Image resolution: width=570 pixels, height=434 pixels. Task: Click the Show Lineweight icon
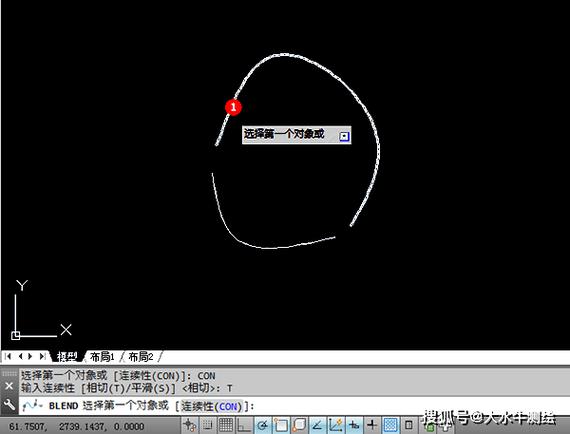pyautogui.click(x=372, y=425)
